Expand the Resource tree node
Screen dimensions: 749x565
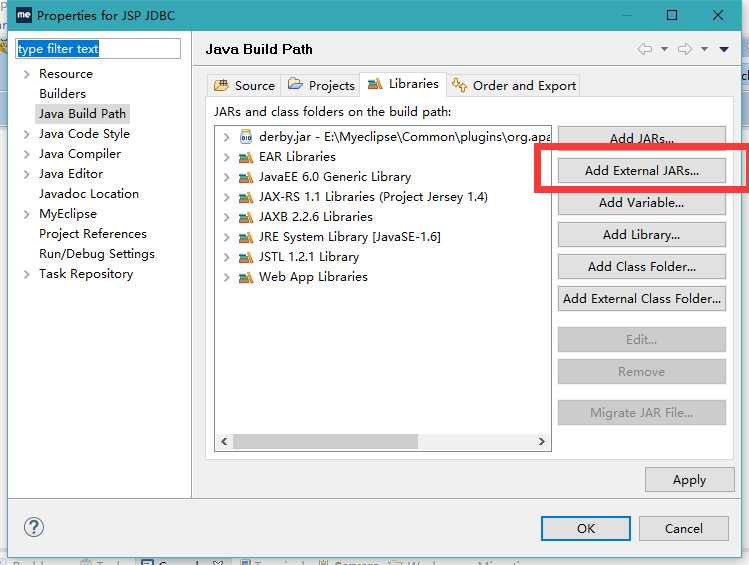coord(27,74)
